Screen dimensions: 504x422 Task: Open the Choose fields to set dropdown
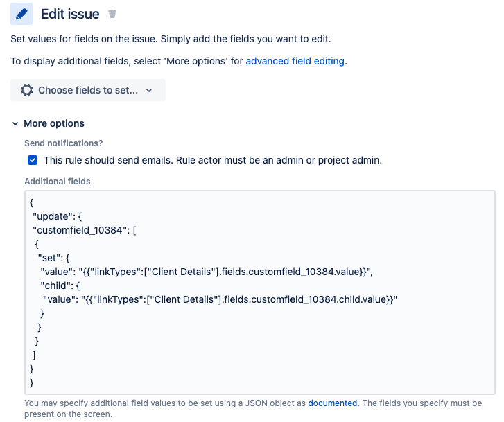(x=88, y=90)
